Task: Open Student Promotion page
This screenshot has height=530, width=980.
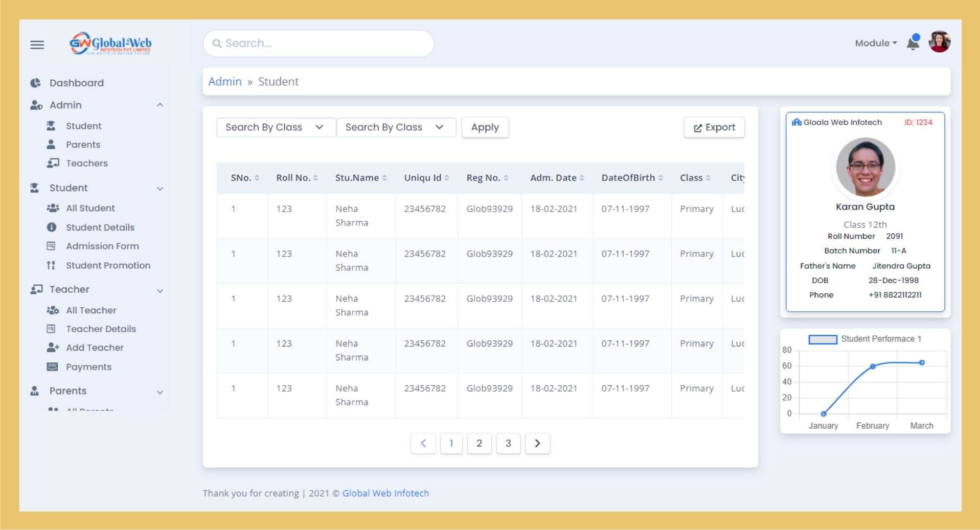Action: [108, 265]
